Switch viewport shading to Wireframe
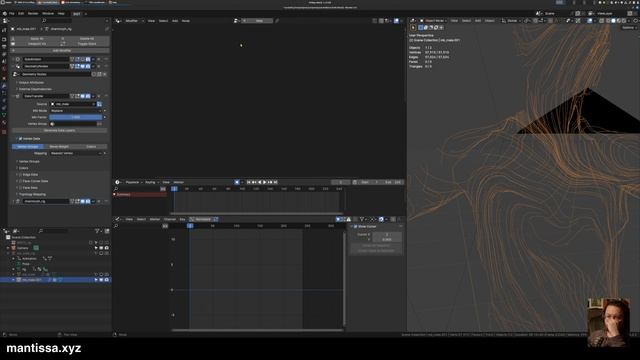Screen dimensions: 640x360 point(608,20)
